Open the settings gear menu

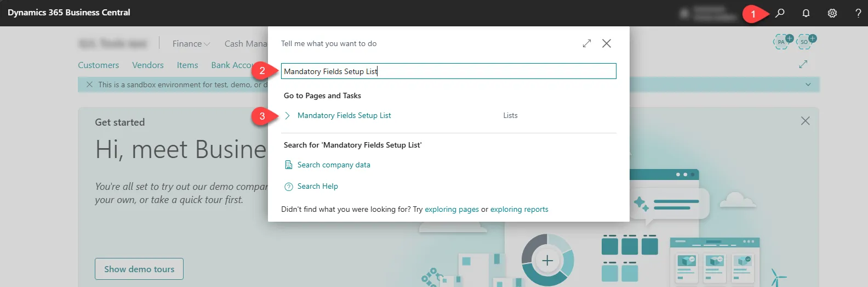(x=832, y=13)
